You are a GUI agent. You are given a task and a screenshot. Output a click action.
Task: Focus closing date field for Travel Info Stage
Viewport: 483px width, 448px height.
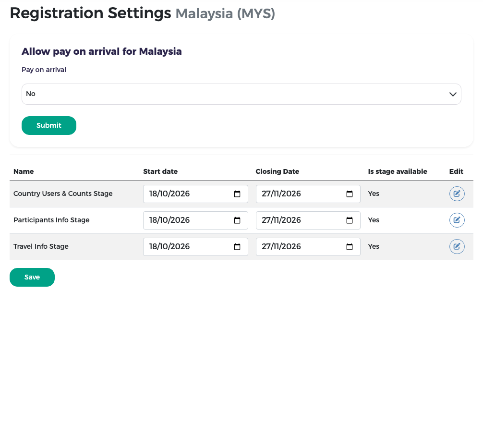pos(308,247)
